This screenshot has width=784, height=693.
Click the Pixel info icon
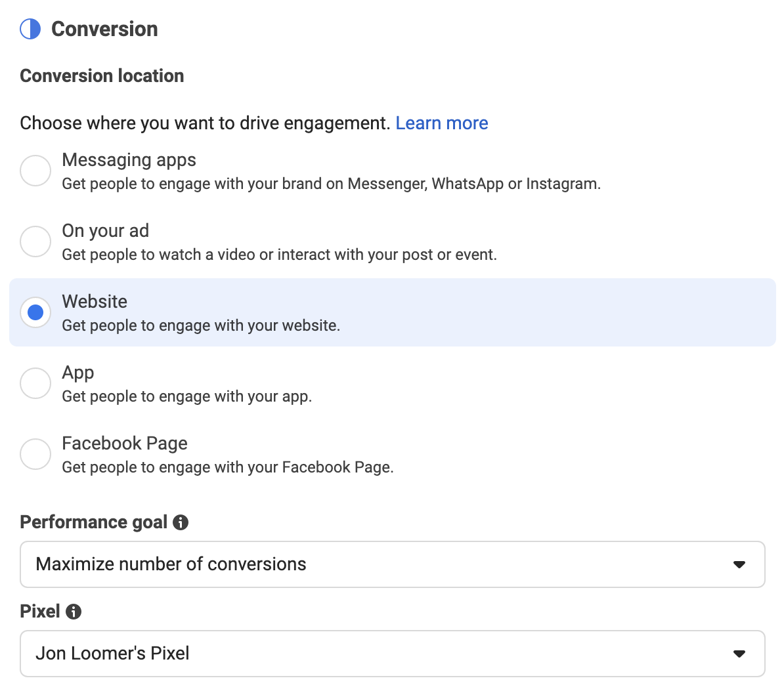click(74, 612)
